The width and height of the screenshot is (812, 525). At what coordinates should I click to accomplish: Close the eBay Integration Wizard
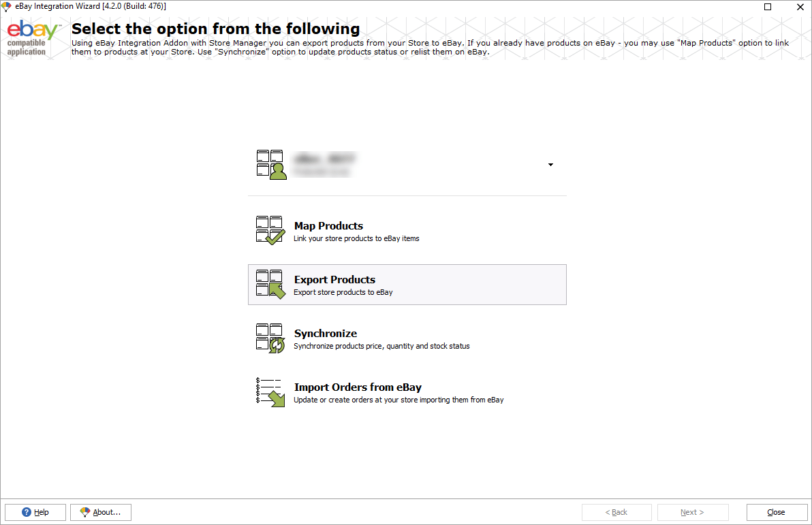[776, 512]
